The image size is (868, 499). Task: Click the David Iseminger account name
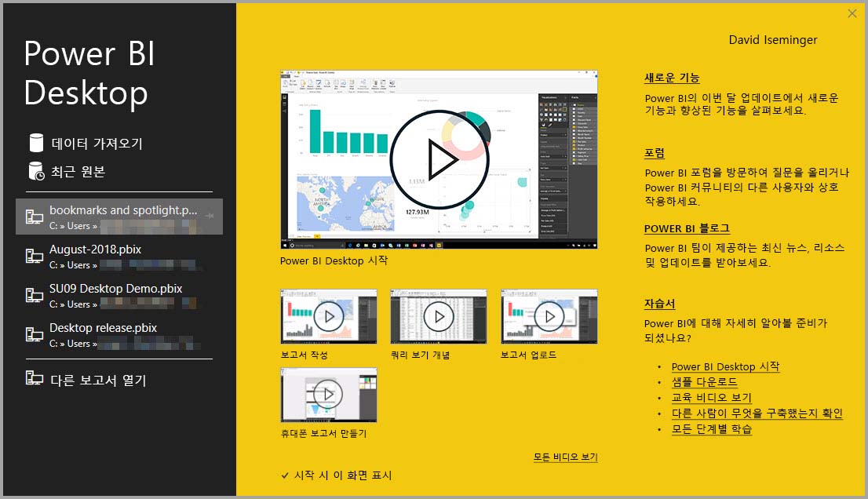(773, 40)
